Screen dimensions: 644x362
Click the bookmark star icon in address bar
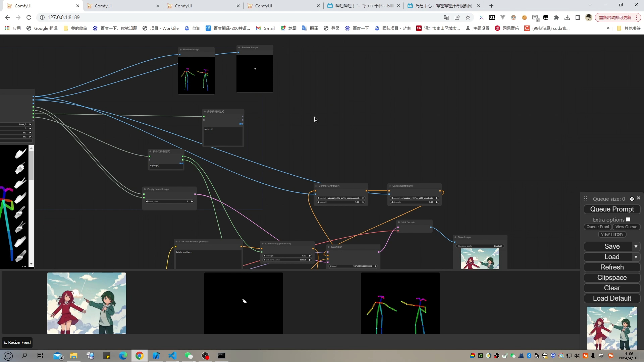(x=468, y=17)
